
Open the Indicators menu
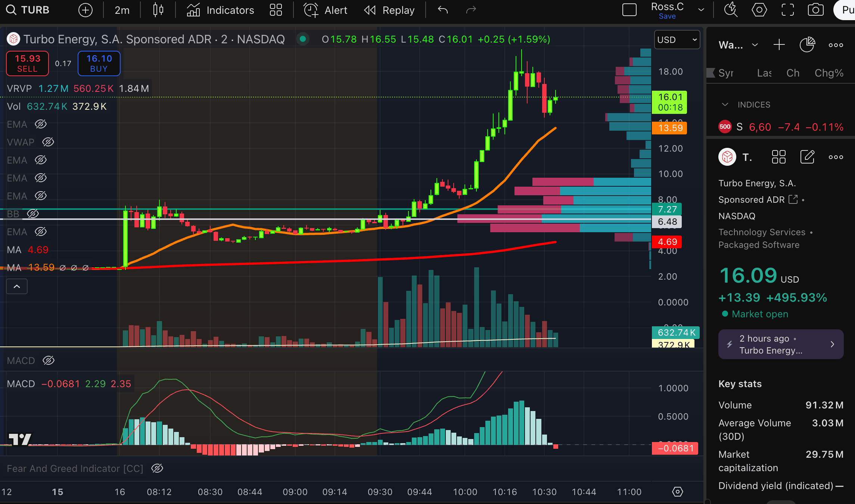coord(221,10)
